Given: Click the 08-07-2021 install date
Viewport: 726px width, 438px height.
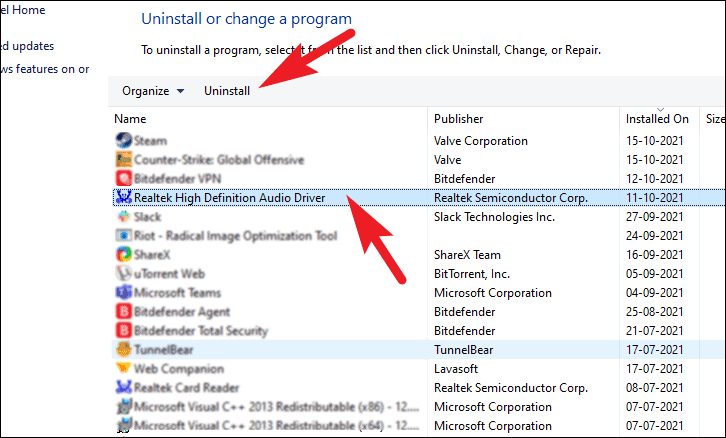Looking at the screenshot, I should click(655, 388).
